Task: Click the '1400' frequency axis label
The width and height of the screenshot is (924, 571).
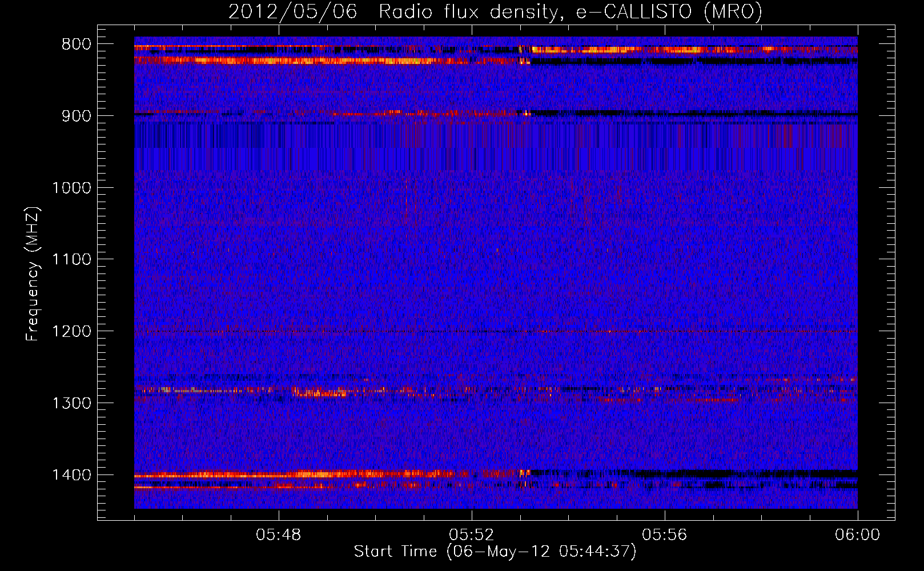Action: click(72, 475)
